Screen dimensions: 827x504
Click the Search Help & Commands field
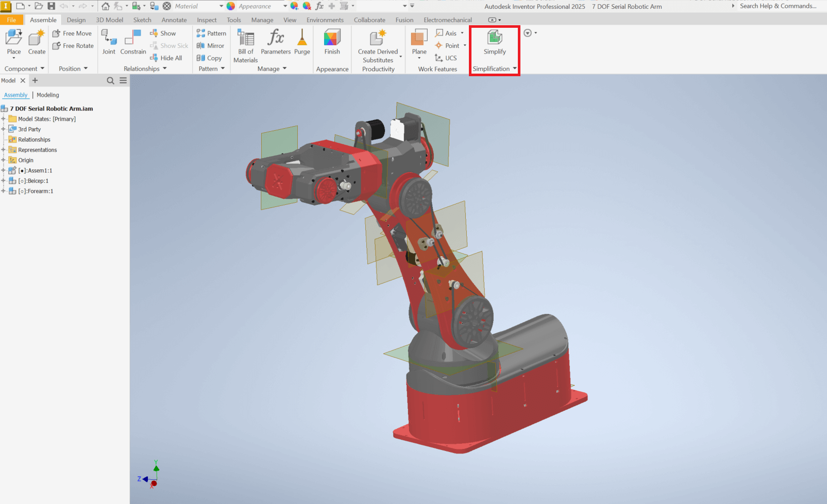[x=778, y=6]
